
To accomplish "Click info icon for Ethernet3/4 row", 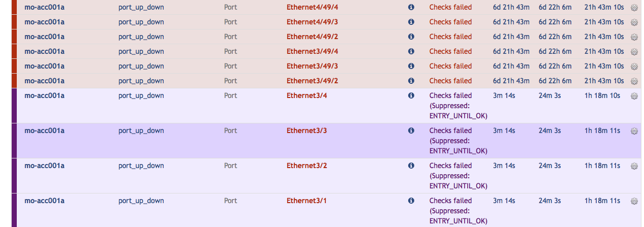I will [411, 95].
